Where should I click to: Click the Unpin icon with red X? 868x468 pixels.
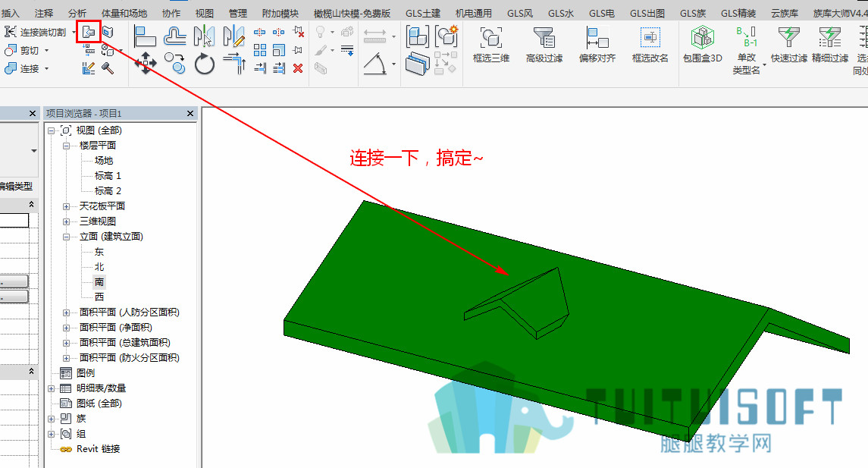[x=299, y=32]
